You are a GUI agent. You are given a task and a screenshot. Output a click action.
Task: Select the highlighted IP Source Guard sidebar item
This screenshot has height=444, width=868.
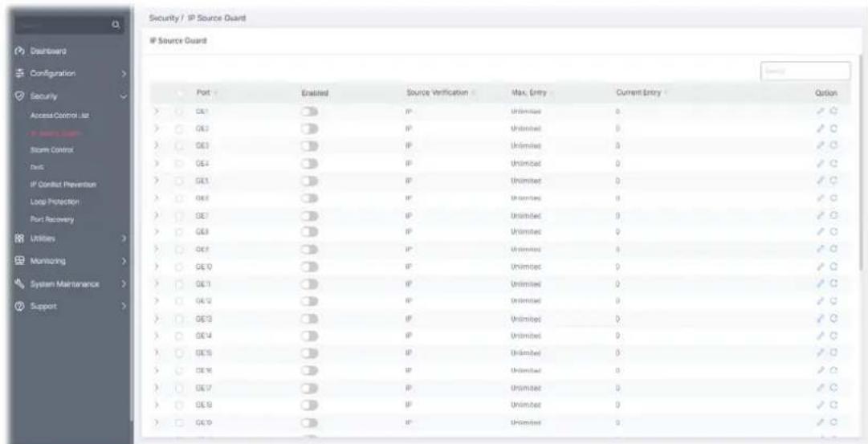pos(55,132)
